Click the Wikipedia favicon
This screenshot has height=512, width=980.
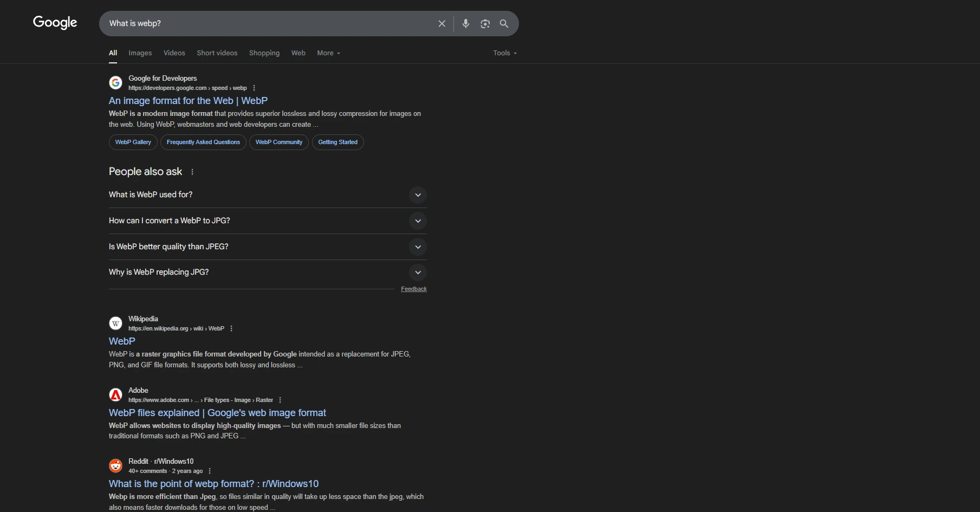click(115, 323)
